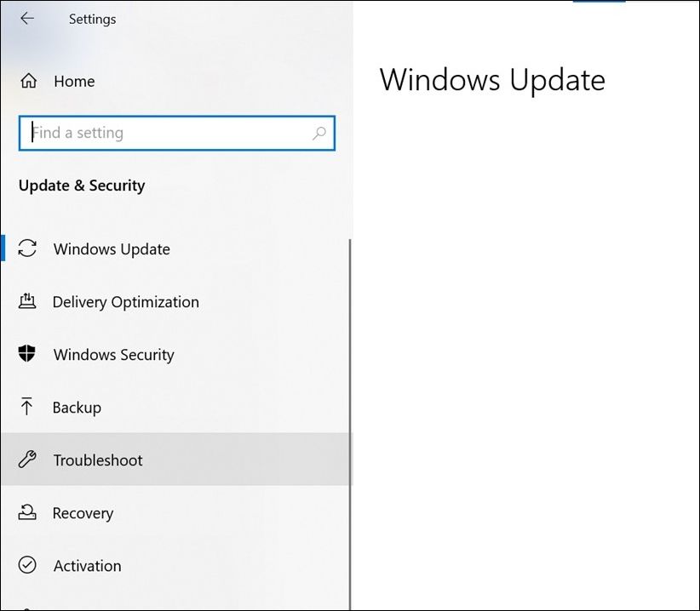This screenshot has width=700, height=611.
Task: Return to Settings Home
Action: coord(74,82)
